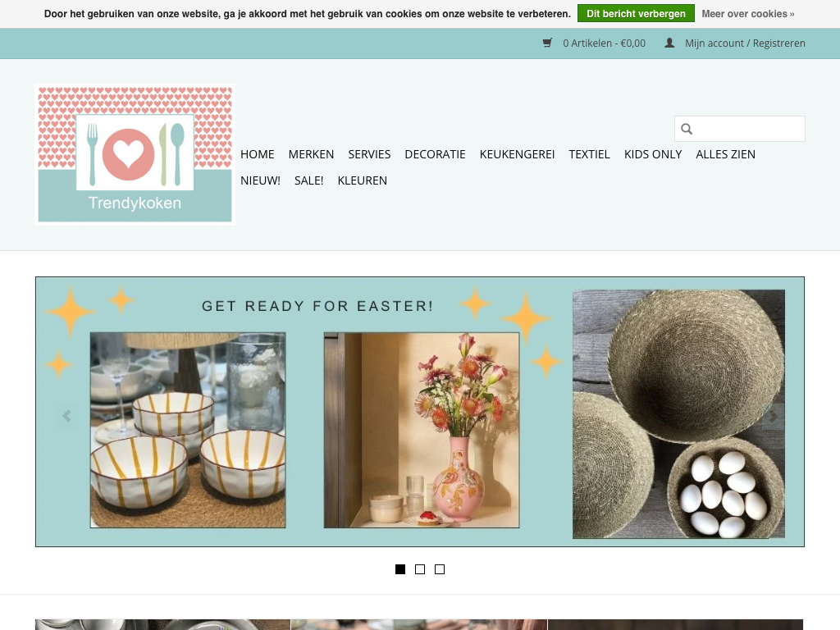The height and width of the screenshot is (630, 840).
Task: Open the DECORATIE category menu
Action: click(435, 154)
